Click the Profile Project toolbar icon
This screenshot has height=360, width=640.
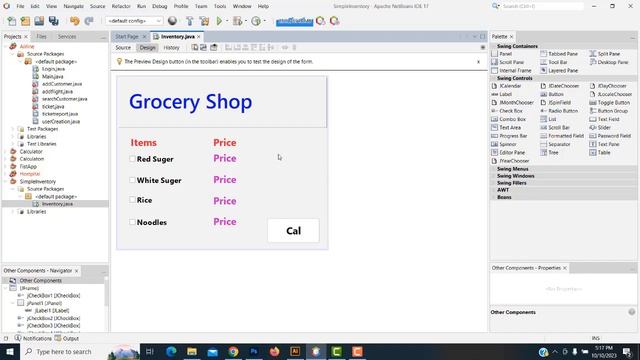pyautogui.click(x=256, y=21)
